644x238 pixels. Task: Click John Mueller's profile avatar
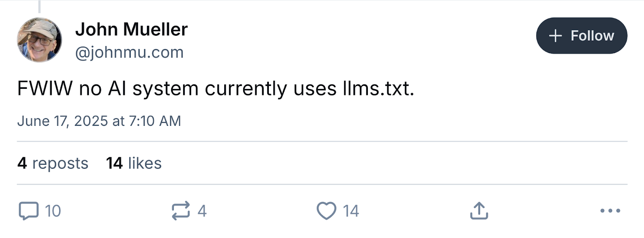40,38
